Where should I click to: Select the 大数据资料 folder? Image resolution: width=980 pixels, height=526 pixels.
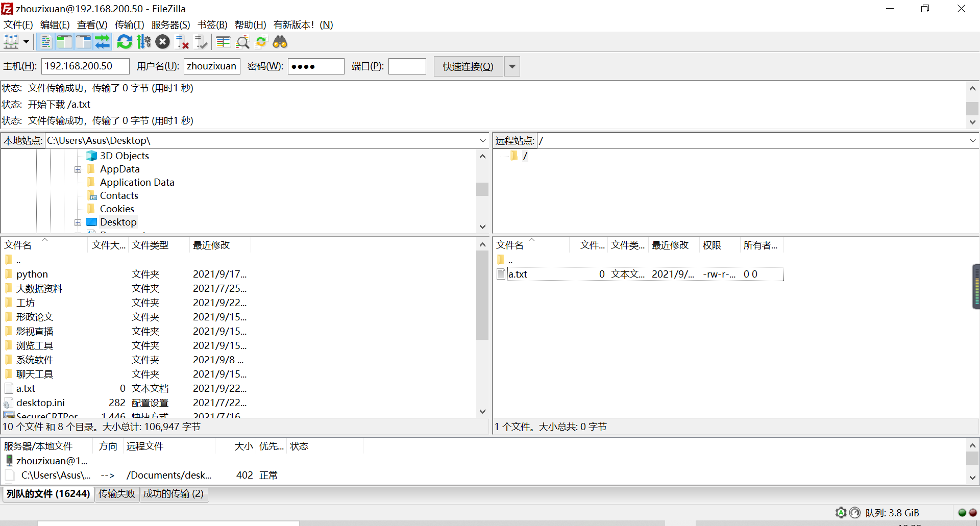(39, 288)
